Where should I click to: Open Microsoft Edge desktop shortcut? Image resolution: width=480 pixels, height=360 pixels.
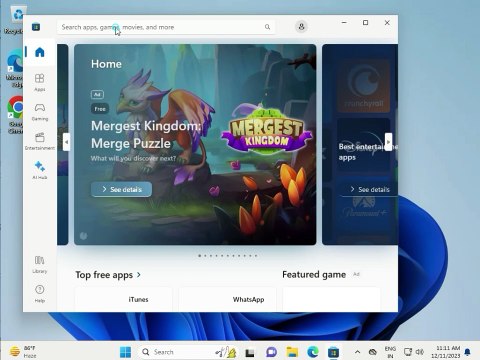coord(15,69)
